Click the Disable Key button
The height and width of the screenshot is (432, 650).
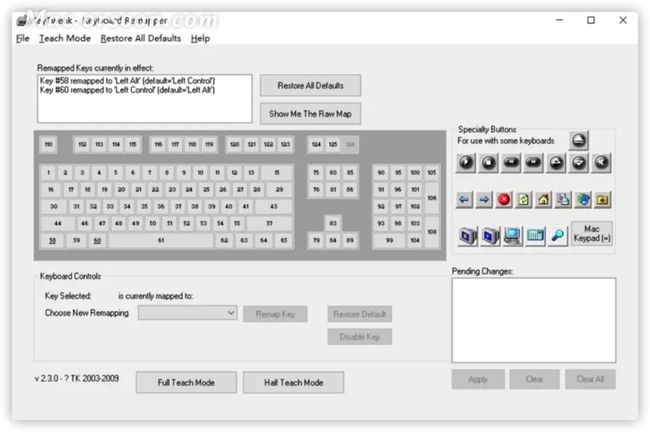(359, 337)
